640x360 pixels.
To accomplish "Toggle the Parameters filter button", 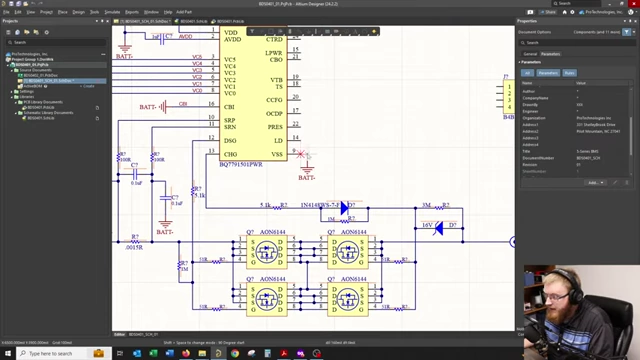I will coord(548,73).
